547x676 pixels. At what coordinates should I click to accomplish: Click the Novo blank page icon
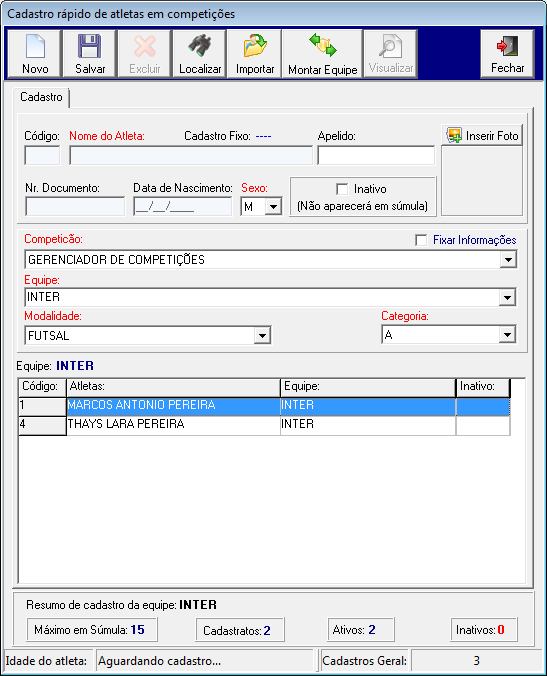point(35,46)
